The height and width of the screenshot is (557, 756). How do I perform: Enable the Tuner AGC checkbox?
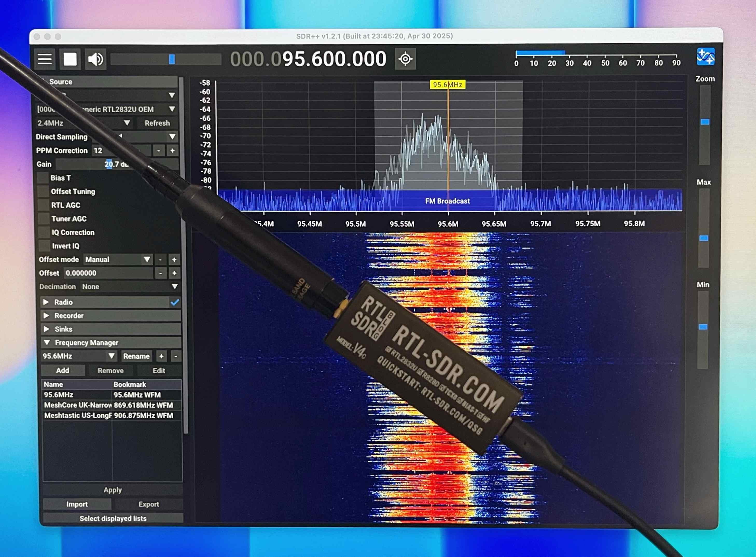[x=44, y=219]
